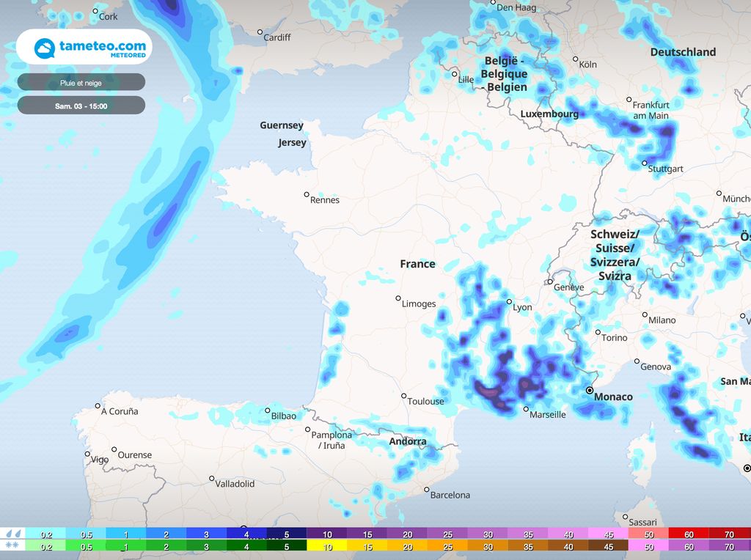Click the Andorra label on the map
This screenshot has width=751, height=560.
click(408, 441)
